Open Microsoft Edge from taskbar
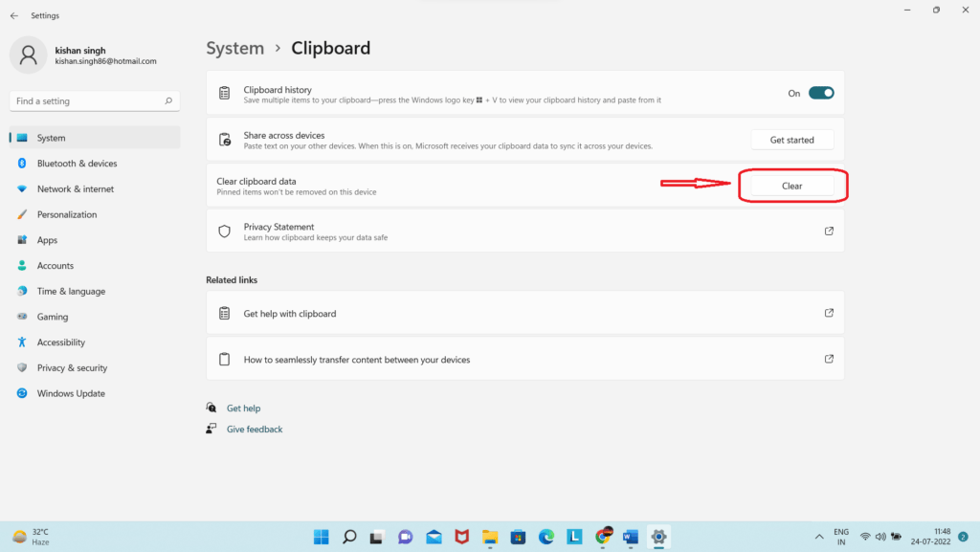This screenshot has width=980, height=552. [546, 537]
